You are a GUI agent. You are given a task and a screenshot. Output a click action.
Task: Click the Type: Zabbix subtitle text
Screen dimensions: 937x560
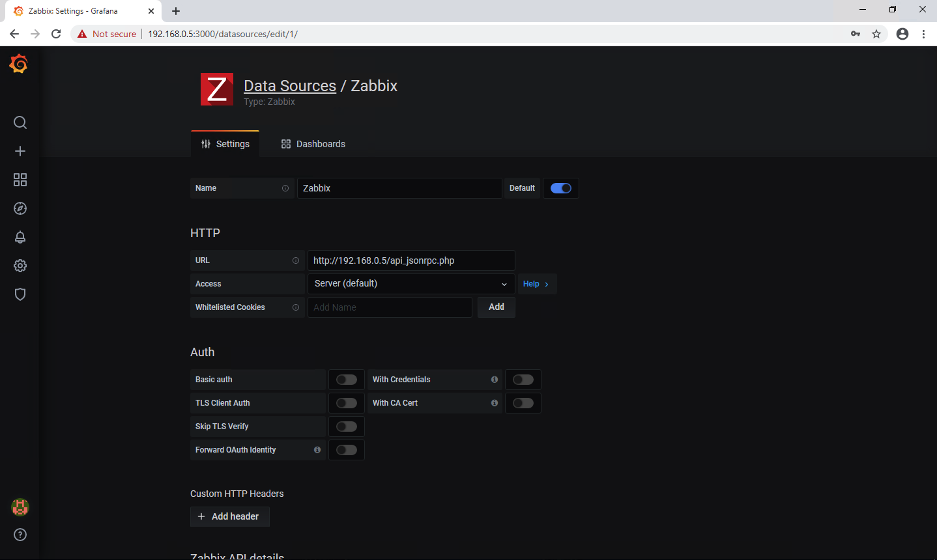[x=269, y=102]
